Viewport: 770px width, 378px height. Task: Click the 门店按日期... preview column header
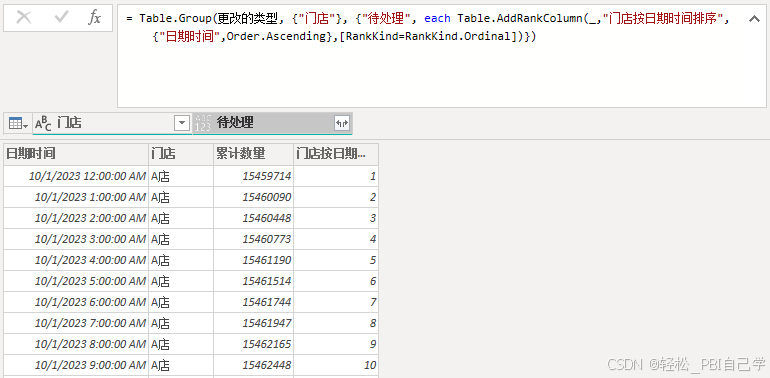point(336,154)
